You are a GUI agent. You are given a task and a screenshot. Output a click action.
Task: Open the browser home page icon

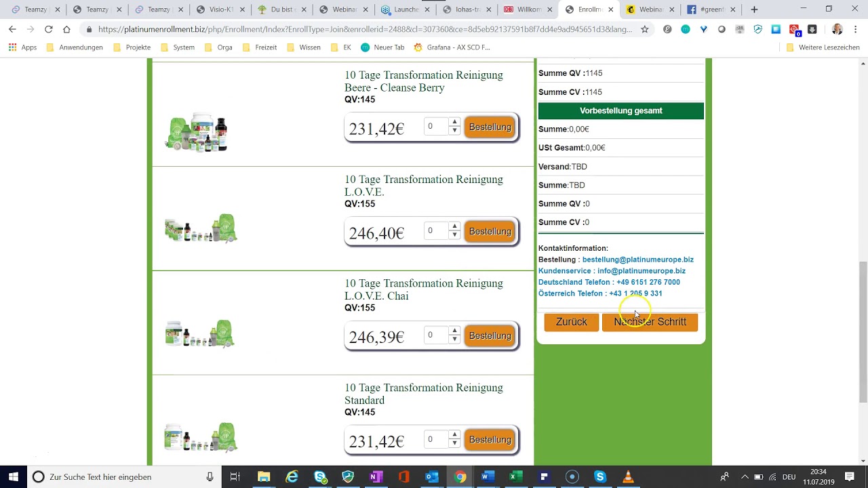click(x=66, y=29)
